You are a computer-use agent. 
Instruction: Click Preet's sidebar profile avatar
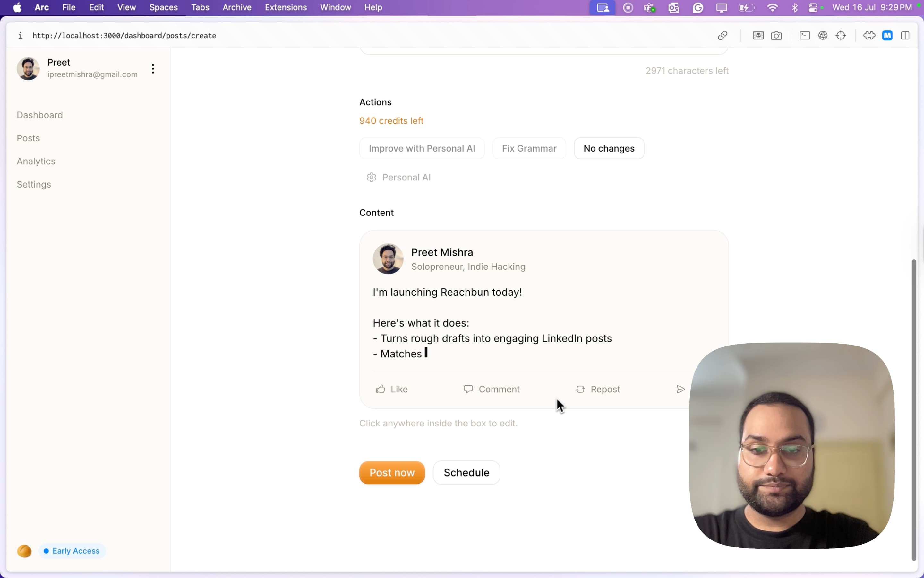click(28, 69)
